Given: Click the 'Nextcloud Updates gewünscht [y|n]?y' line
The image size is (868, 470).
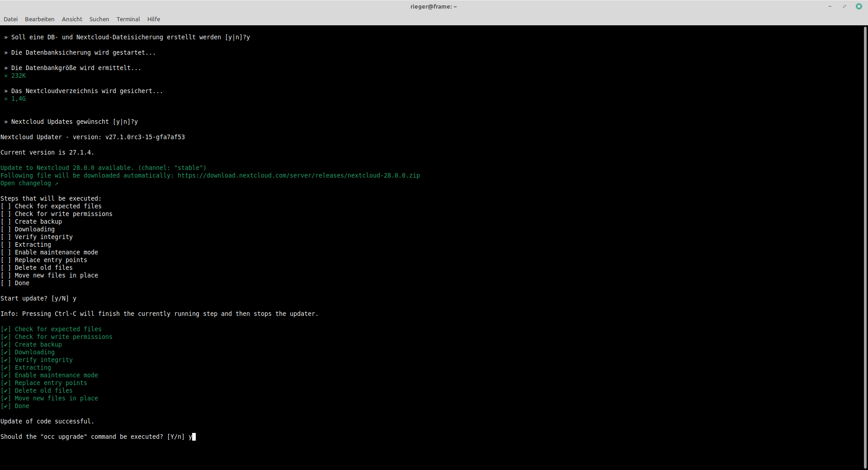Looking at the screenshot, I should coord(71,122).
